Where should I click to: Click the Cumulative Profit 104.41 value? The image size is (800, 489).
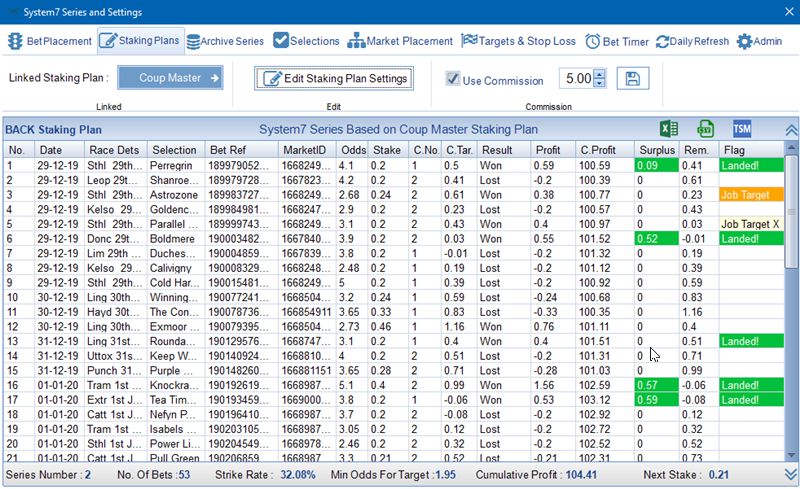point(581,475)
